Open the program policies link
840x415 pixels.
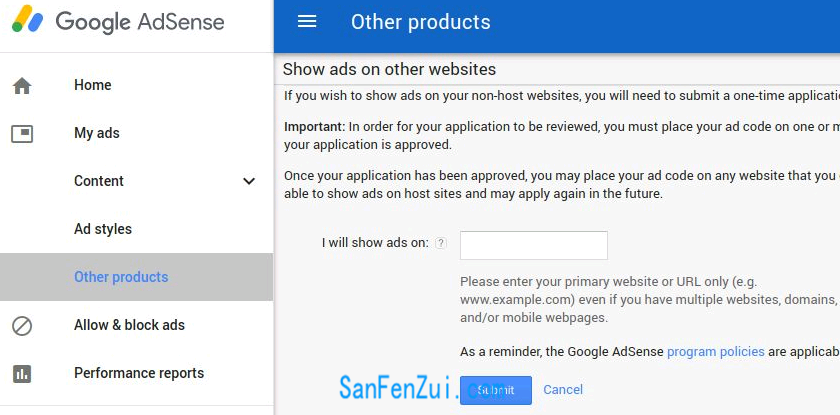[x=716, y=352]
